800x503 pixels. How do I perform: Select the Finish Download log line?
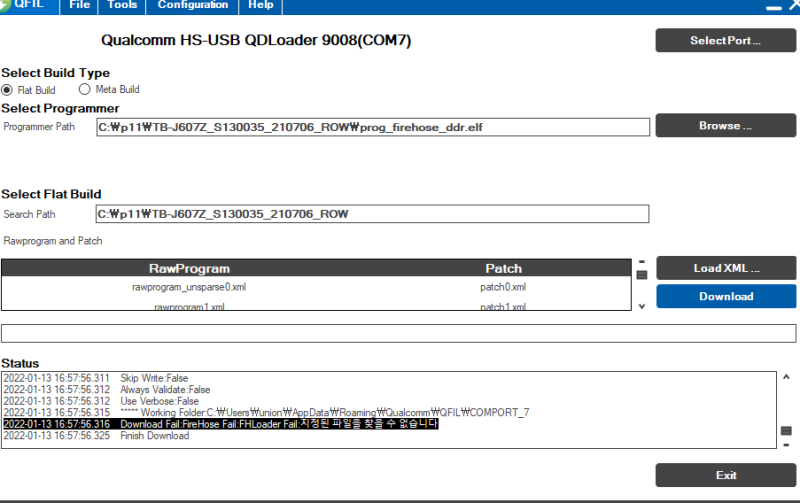(x=96, y=436)
